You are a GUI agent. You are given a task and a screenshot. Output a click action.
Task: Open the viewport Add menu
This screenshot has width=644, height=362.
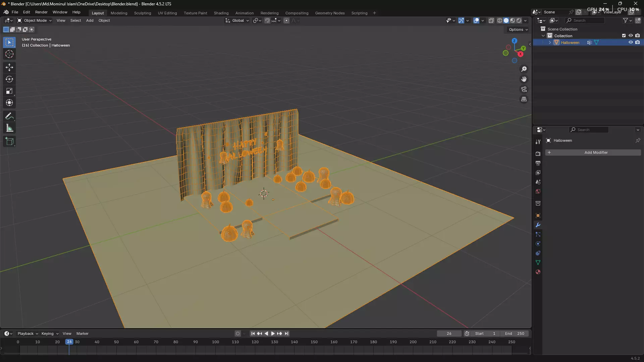click(x=90, y=20)
